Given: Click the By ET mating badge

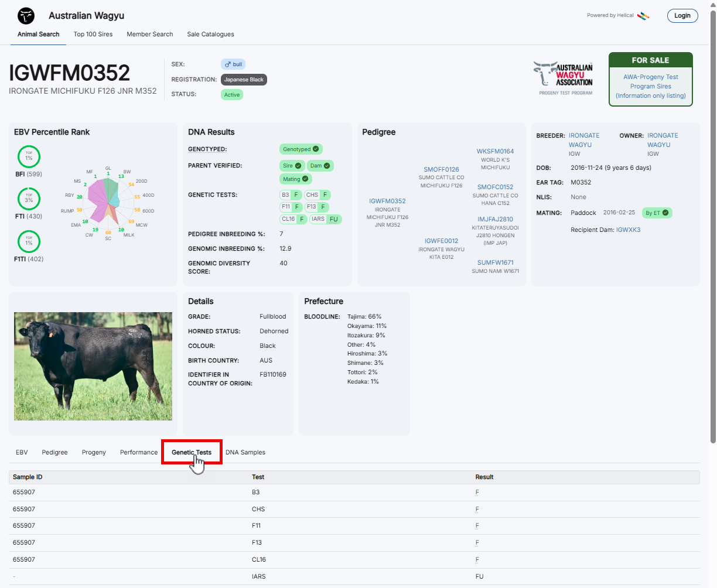Looking at the screenshot, I should (x=657, y=213).
